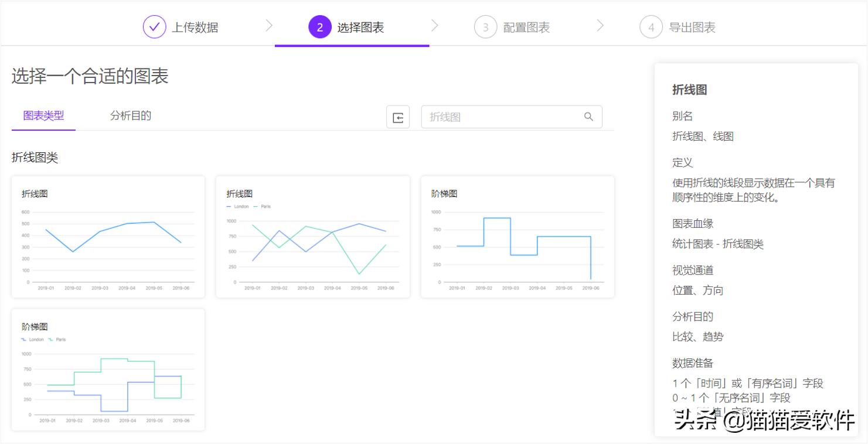868x444 pixels.
Task: Click arrow between 上传数据 and 选择图表
Action: coord(269,25)
